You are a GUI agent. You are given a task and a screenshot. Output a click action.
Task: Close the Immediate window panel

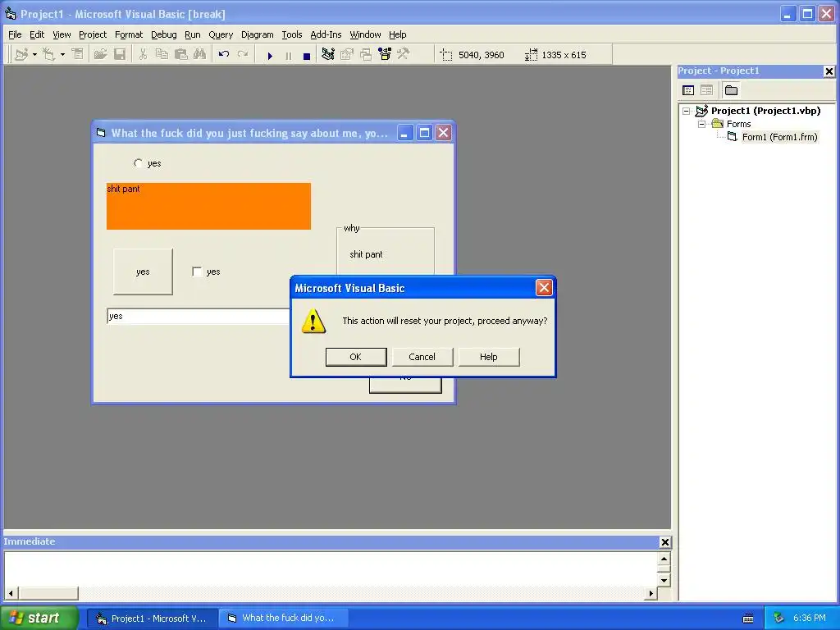[664, 542]
